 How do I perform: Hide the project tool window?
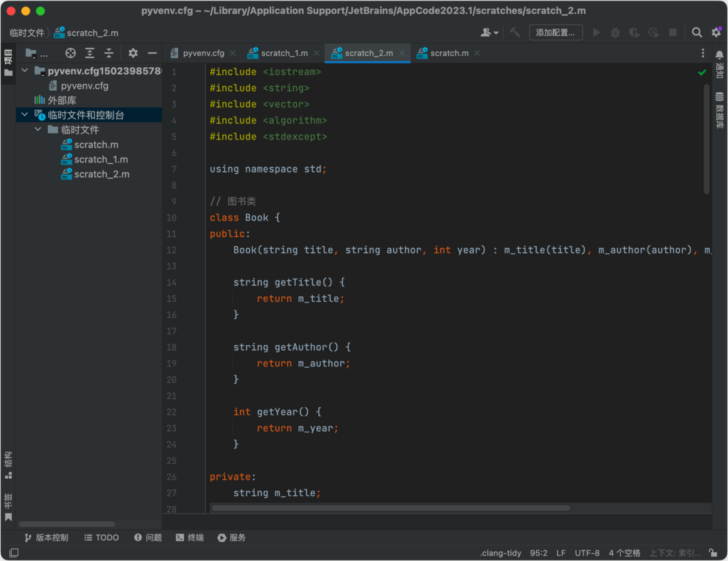pos(153,53)
